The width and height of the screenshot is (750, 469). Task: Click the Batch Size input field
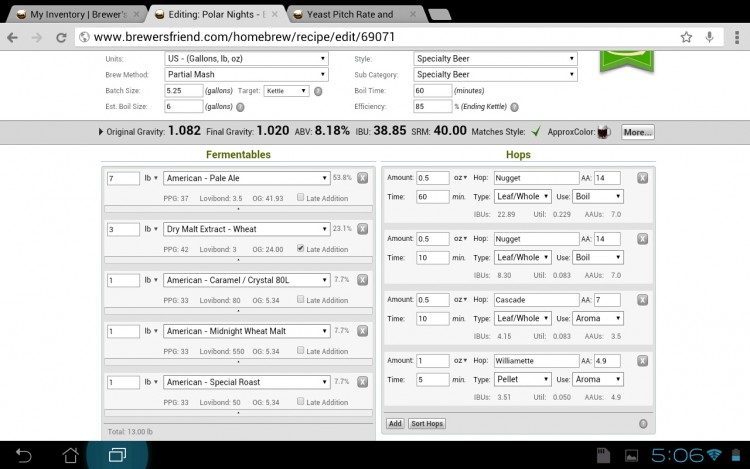pyautogui.click(x=184, y=91)
